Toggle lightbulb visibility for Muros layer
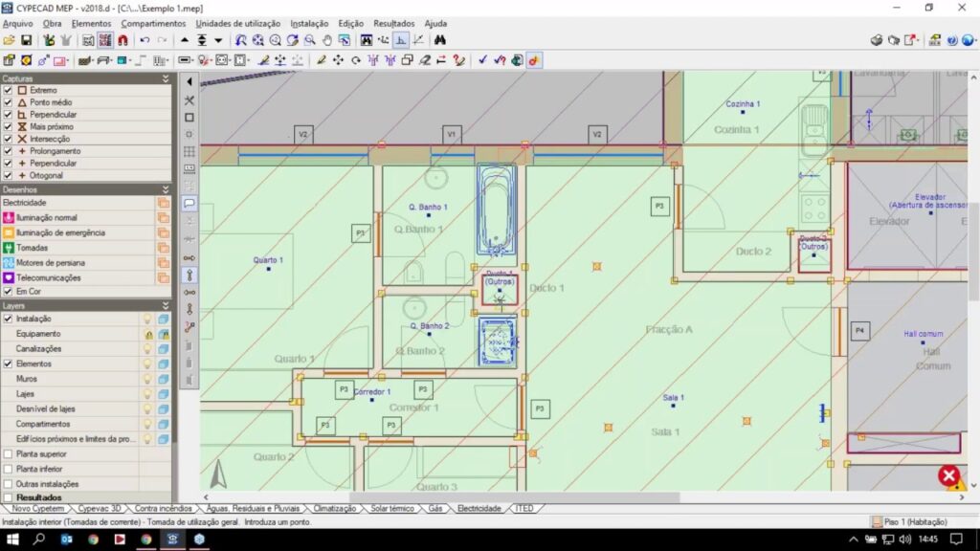980x551 pixels. pyautogui.click(x=147, y=379)
